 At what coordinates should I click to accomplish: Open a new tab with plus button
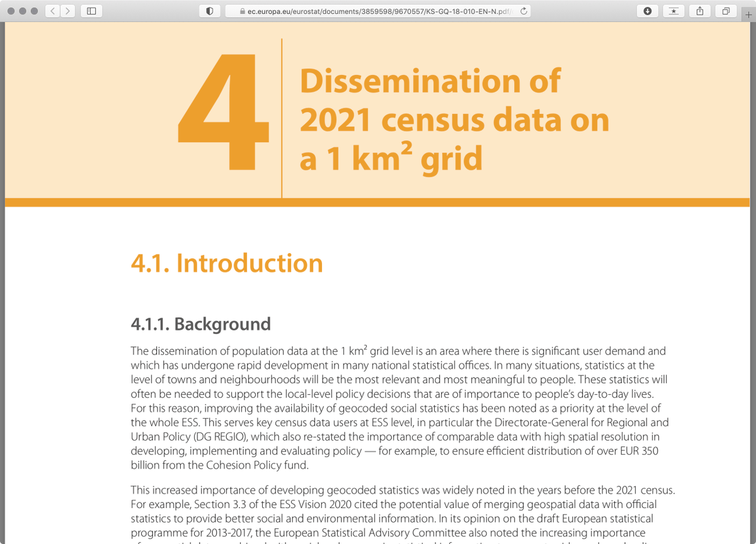[x=748, y=15]
